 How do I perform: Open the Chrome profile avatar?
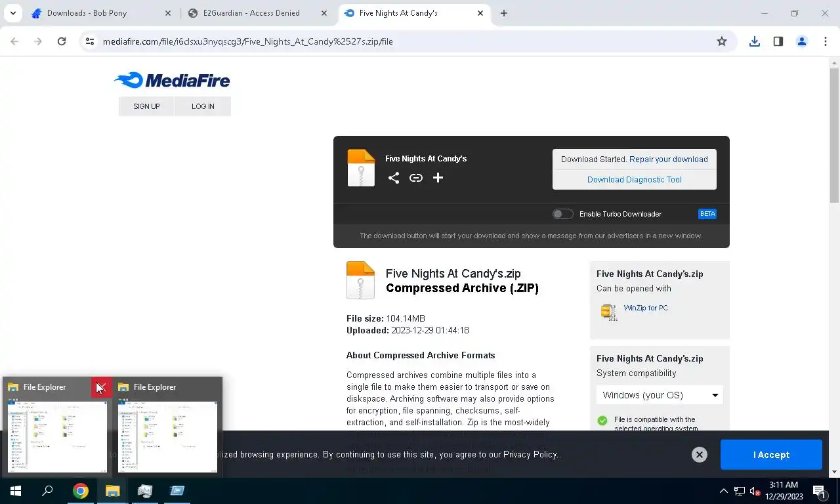(801, 41)
